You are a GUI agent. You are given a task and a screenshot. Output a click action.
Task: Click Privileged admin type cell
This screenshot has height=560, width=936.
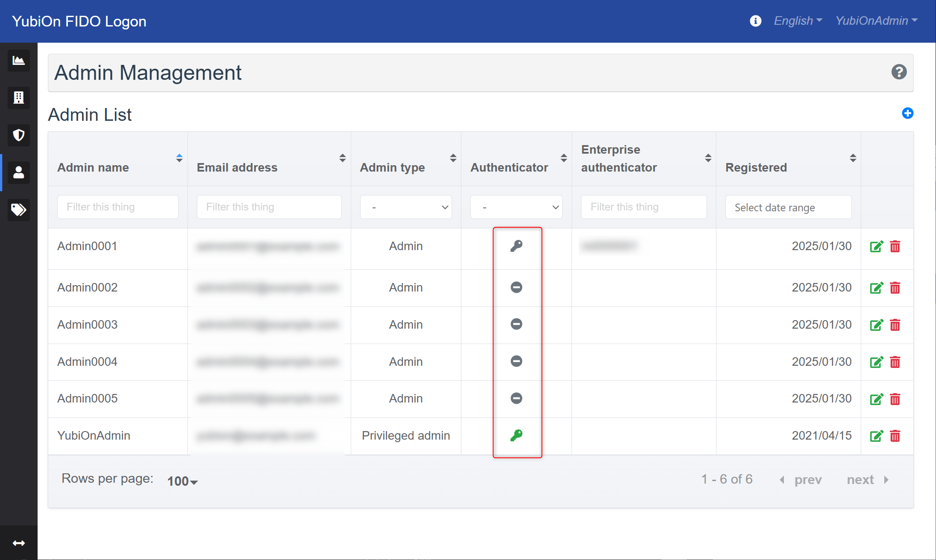pyautogui.click(x=406, y=435)
